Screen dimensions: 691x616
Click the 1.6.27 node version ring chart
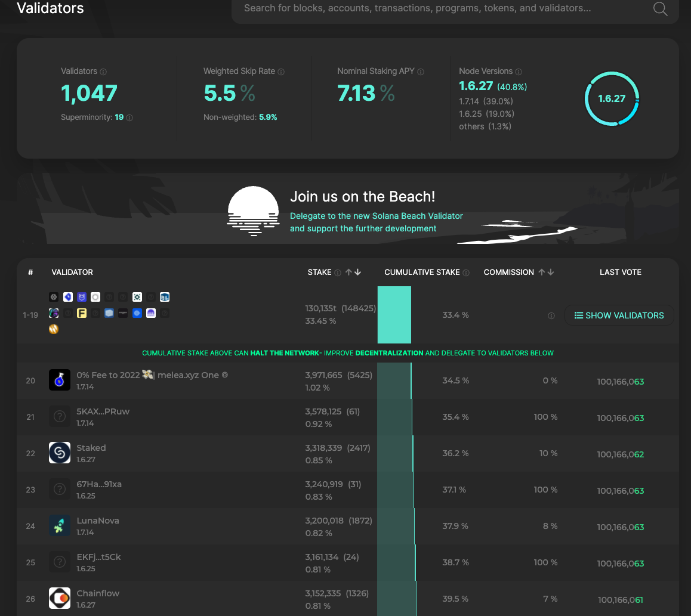click(x=612, y=98)
